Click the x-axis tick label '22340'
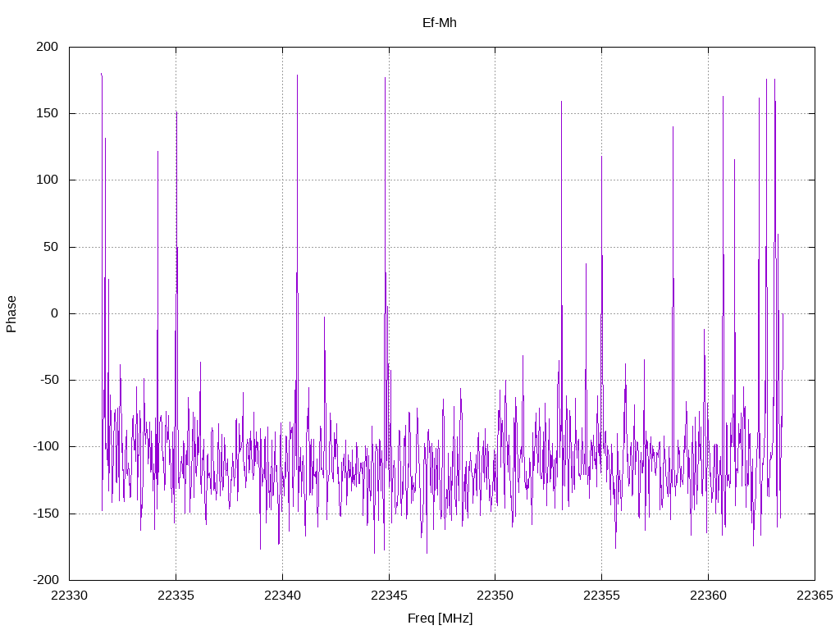Image resolution: width=840 pixels, height=630 pixels. tap(282, 596)
